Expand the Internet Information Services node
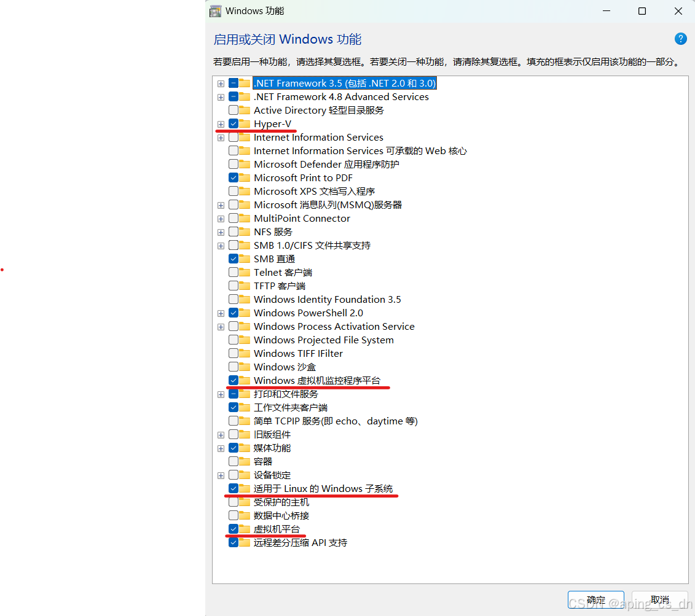The height and width of the screenshot is (616, 695). 221,138
